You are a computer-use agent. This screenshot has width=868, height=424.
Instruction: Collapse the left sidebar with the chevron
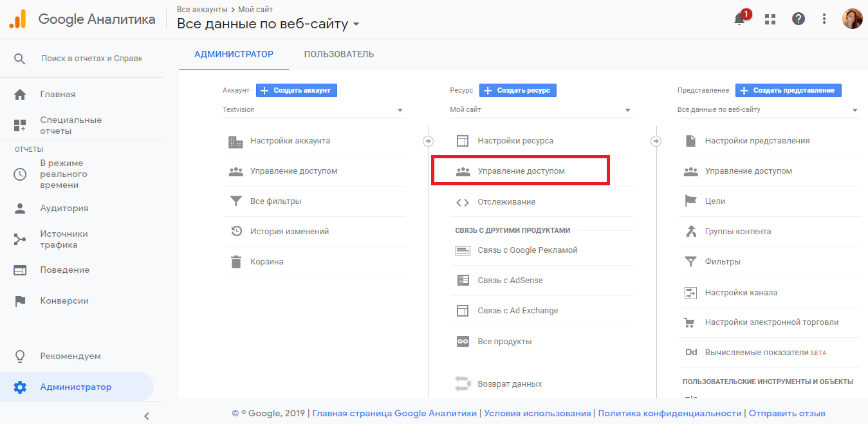(147, 416)
